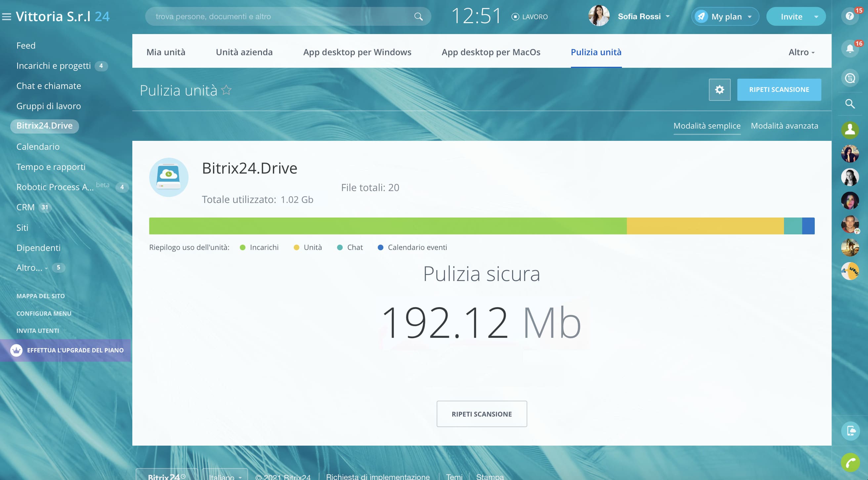Expand the Sofia Rossi user menu arrow

tap(668, 16)
